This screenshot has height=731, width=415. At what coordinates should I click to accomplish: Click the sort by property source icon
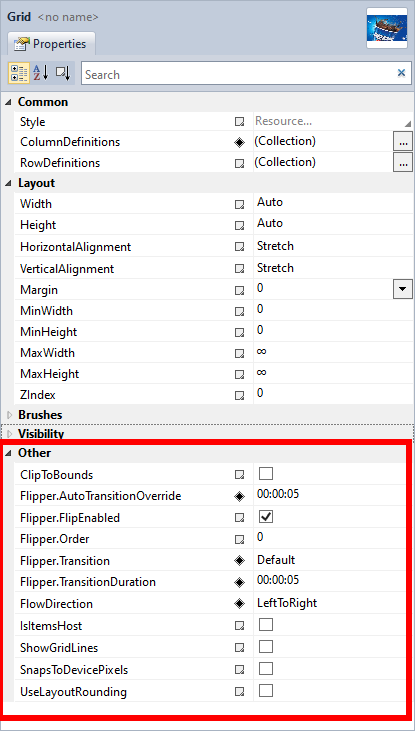63,73
